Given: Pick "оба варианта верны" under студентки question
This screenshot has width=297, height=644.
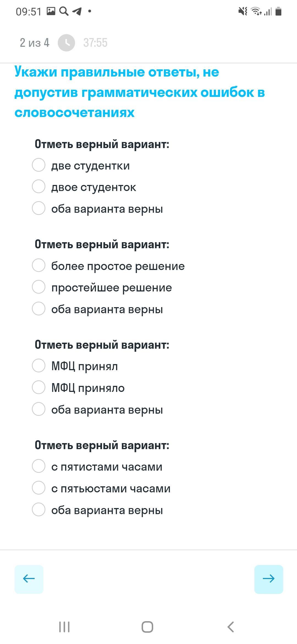Looking at the screenshot, I should [39, 208].
